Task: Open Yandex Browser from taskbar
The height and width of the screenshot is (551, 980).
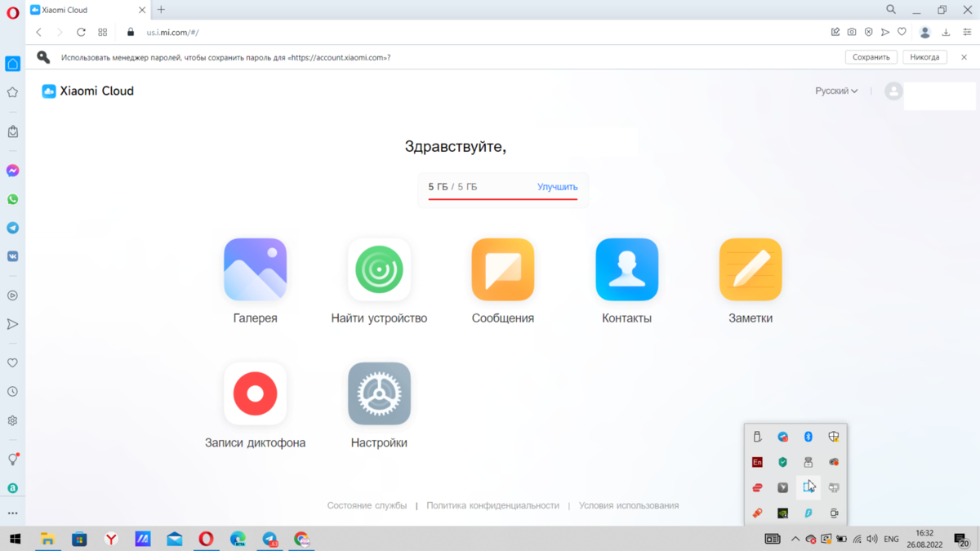Action: (x=111, y=539)
